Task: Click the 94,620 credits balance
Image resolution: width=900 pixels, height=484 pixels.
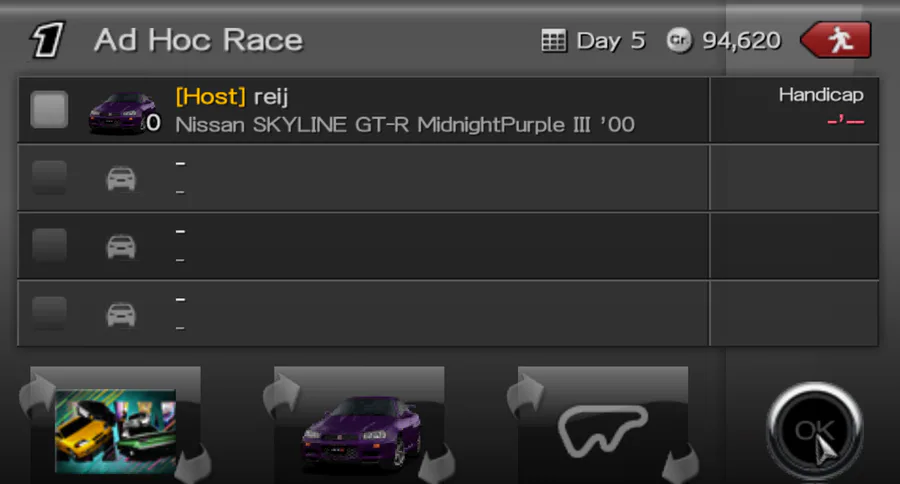Action: (x=742, y=41)
